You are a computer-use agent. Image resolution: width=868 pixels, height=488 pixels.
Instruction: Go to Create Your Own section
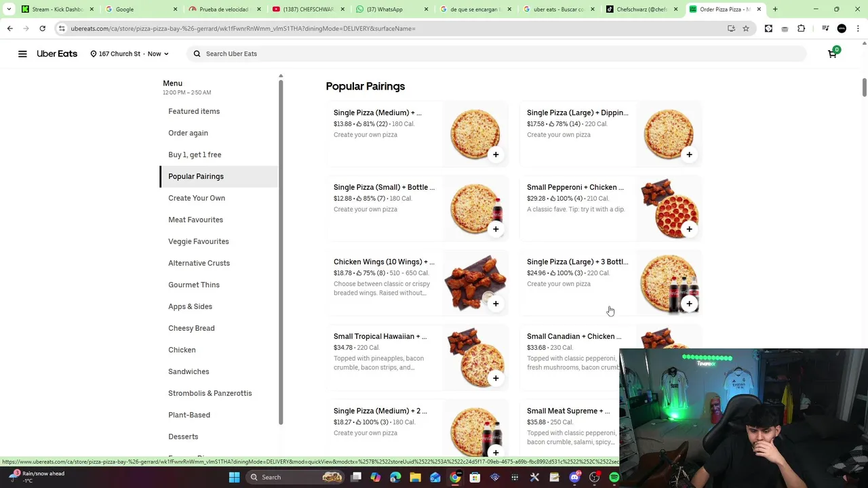(x=197, y=198)
